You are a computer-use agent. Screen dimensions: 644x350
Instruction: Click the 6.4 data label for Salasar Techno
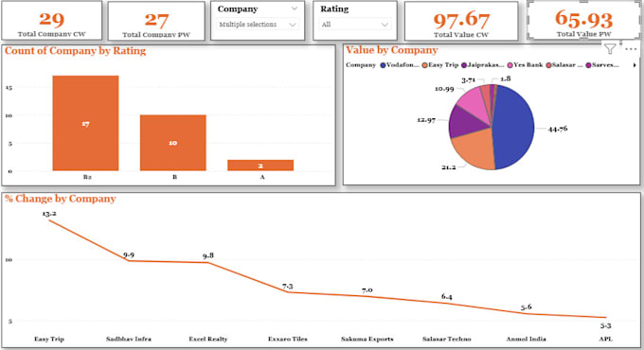click(x=447, y=297)
